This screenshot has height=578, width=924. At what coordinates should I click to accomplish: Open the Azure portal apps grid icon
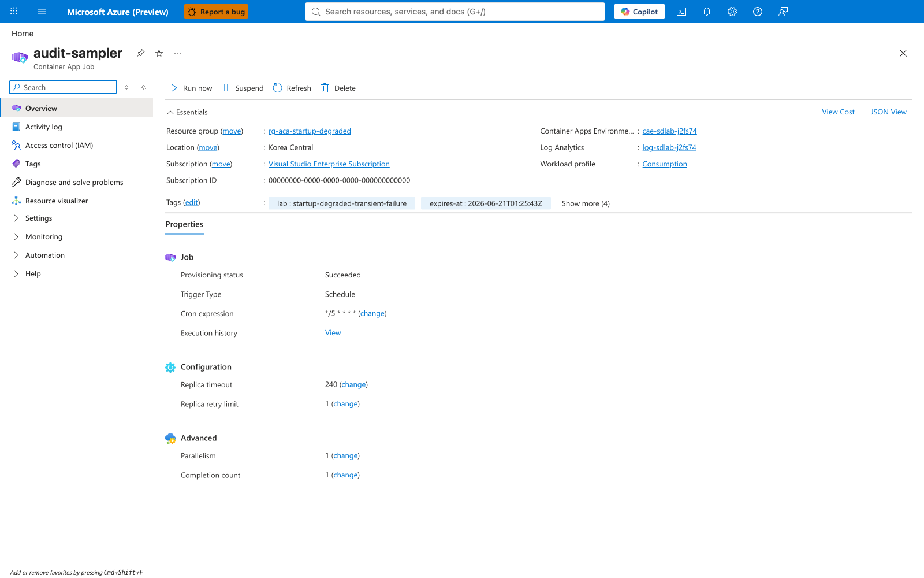[x=14, y=12]
